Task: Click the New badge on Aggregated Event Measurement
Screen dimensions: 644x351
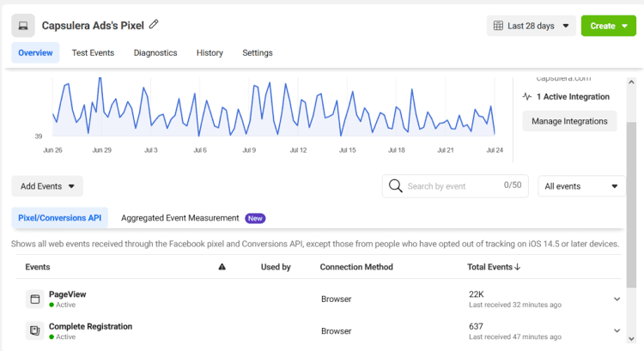Action: pos(255,218)
